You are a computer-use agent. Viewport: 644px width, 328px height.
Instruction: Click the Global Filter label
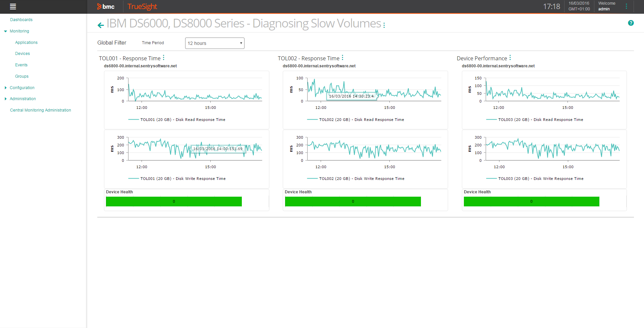coord(112,43)
